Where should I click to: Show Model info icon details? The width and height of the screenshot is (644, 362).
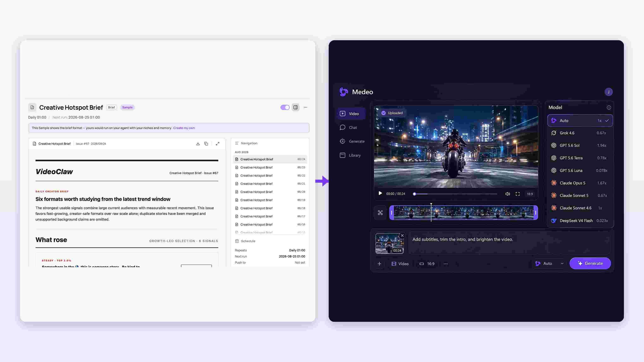(609, 107)
